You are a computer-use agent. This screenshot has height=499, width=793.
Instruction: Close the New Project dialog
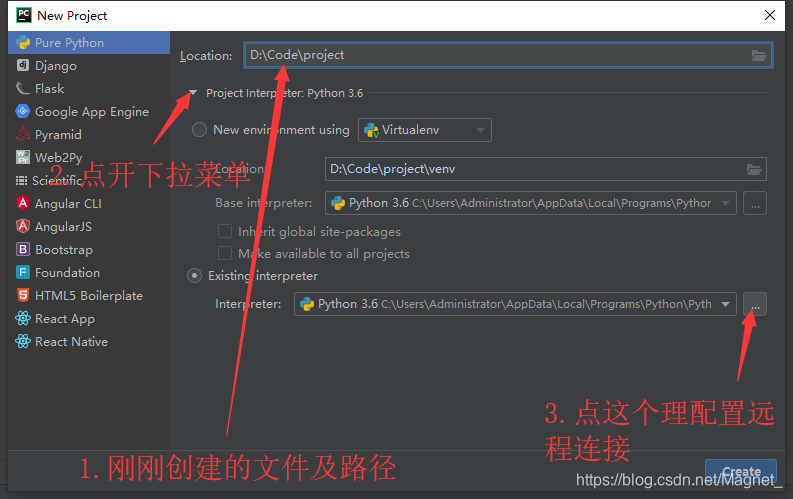tap(770, 15)
